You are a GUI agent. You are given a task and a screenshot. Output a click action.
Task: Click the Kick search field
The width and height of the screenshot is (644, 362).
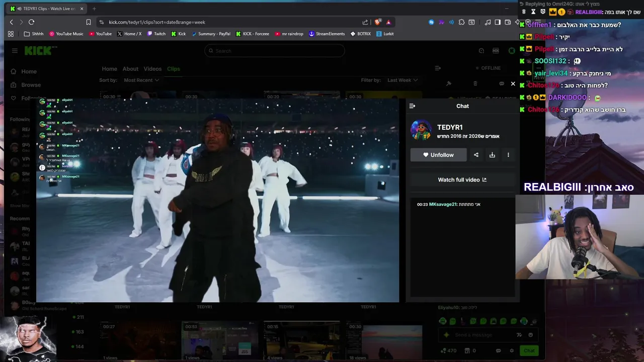click(x=275, y=51)
